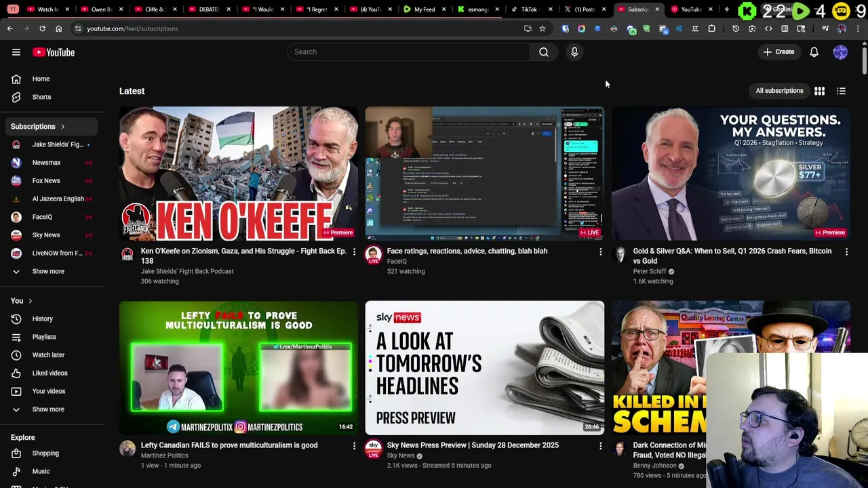Reload the page in the browser
The height and width of the screenshot is (488, 868).
(x=42, y=28)
